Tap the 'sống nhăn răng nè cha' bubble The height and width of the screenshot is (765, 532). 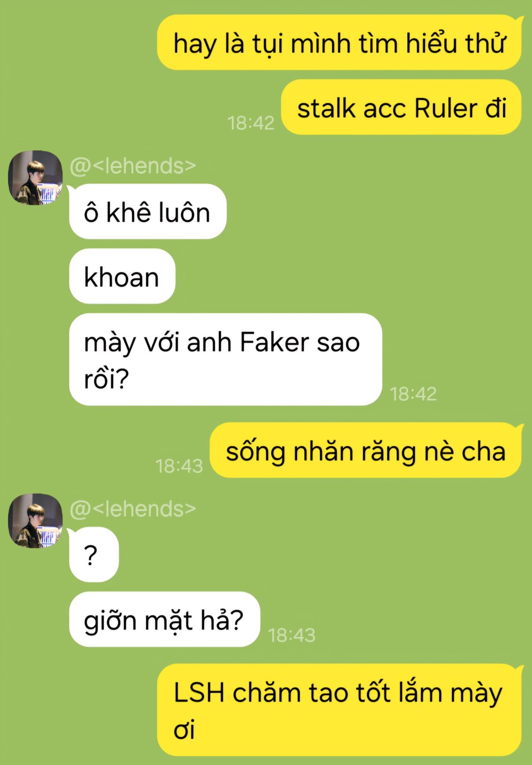click(x=366, y=450)
